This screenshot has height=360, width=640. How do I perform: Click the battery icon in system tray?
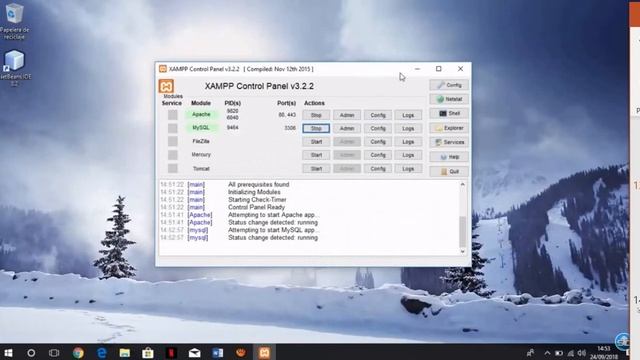pyautogui.click(x=559, y=353)
